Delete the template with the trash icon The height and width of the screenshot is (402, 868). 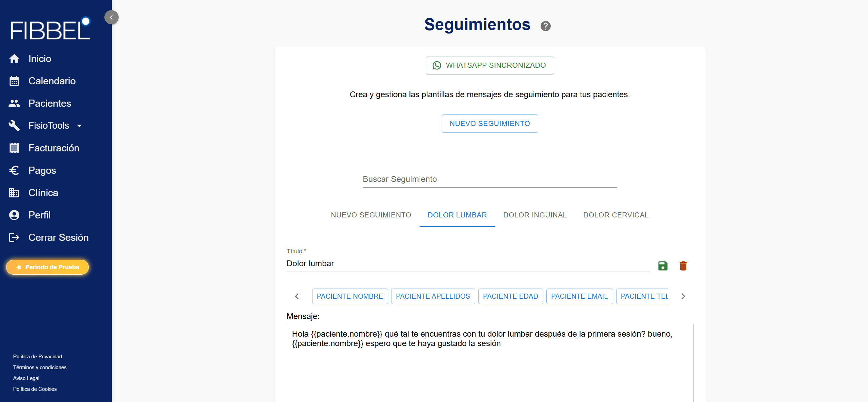coord(683,266)
